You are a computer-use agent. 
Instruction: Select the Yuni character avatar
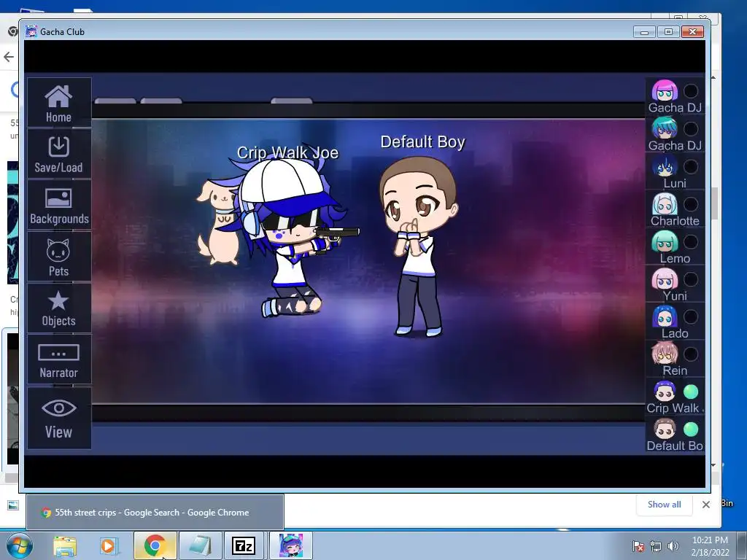(x=665, y=279)
